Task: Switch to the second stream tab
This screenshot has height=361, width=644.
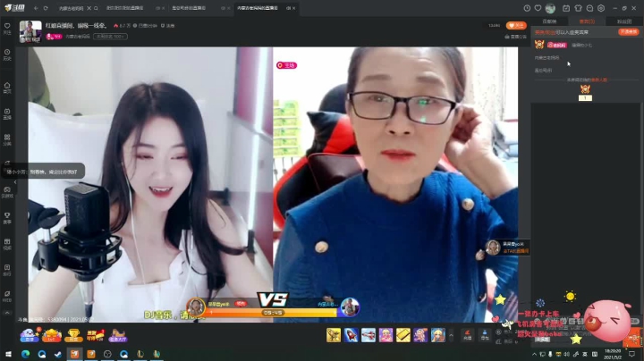Action: 125,8
